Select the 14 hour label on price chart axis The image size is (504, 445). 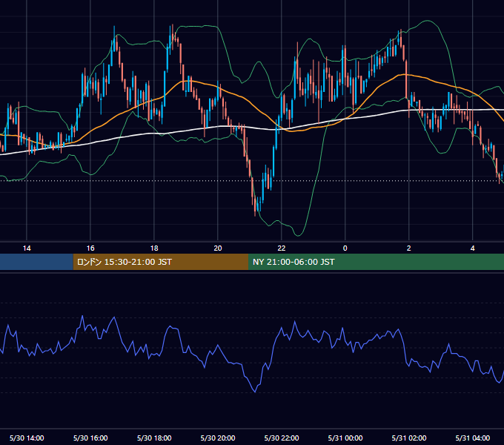(27, 248)
